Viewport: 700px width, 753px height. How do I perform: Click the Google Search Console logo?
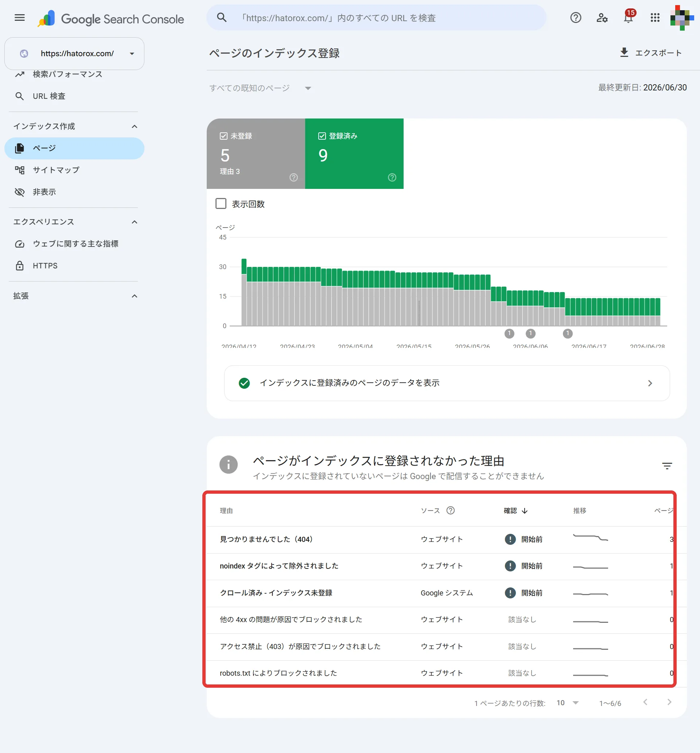coord(110,19)
